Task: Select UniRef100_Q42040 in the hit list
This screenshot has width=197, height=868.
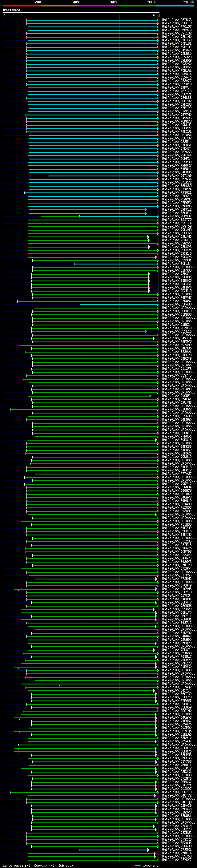Action: pyautogui.click(x=176, y=50)
